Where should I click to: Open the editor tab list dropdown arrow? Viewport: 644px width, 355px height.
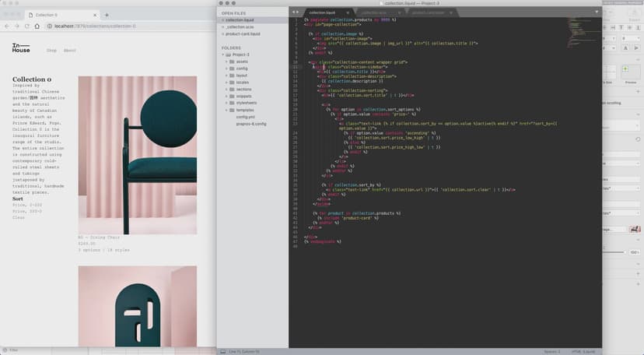click(x=596, y=12)
